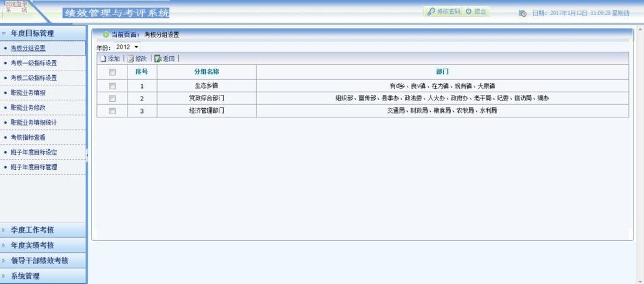This screenshot has width=644, height=284.
Task: Toggle the select-all checkbox in table header
Action: pyautogui.click(x=112, y=72)
